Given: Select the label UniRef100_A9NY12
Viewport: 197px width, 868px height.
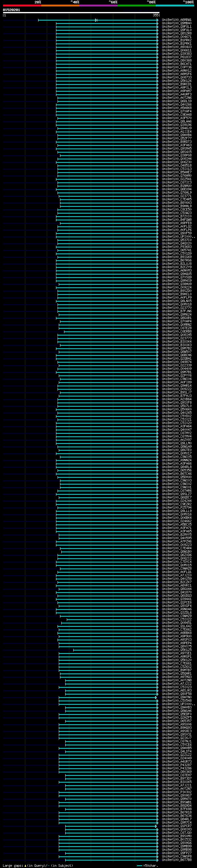Looking at the screenshot, I should [x=176, y=71].
